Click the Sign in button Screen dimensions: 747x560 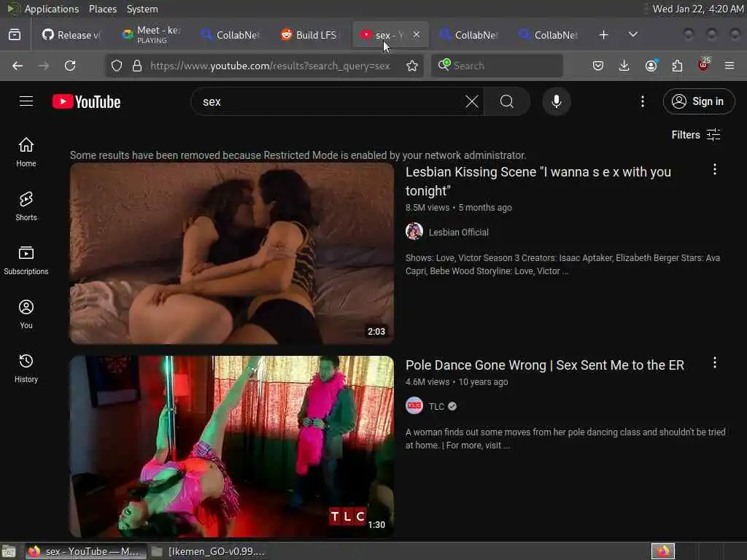click(x=699, y=101)
